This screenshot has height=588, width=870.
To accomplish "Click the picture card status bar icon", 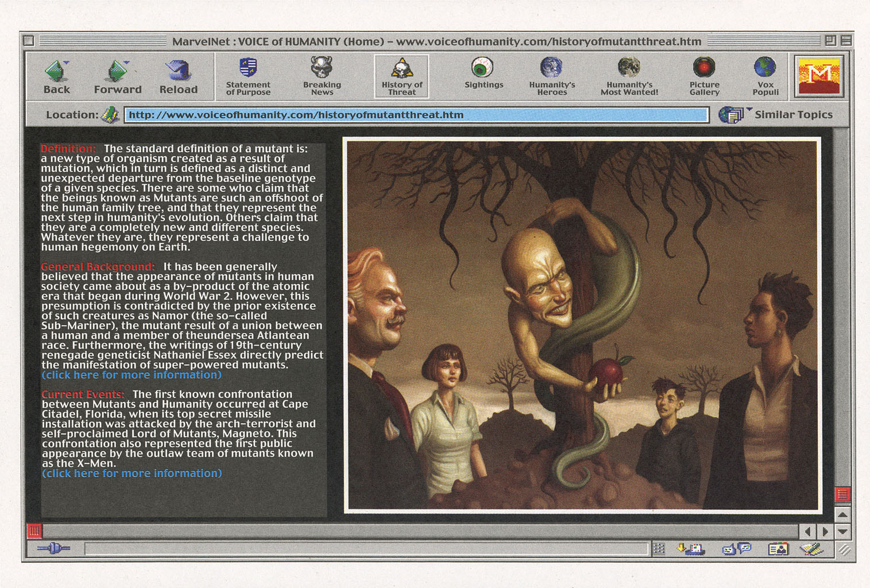I will pos(778,549).
